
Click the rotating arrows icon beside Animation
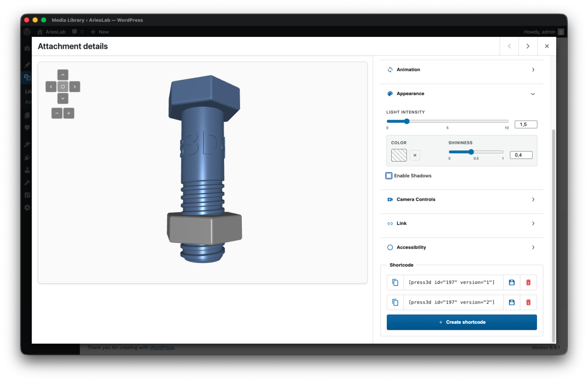click(x=390, y=70)
